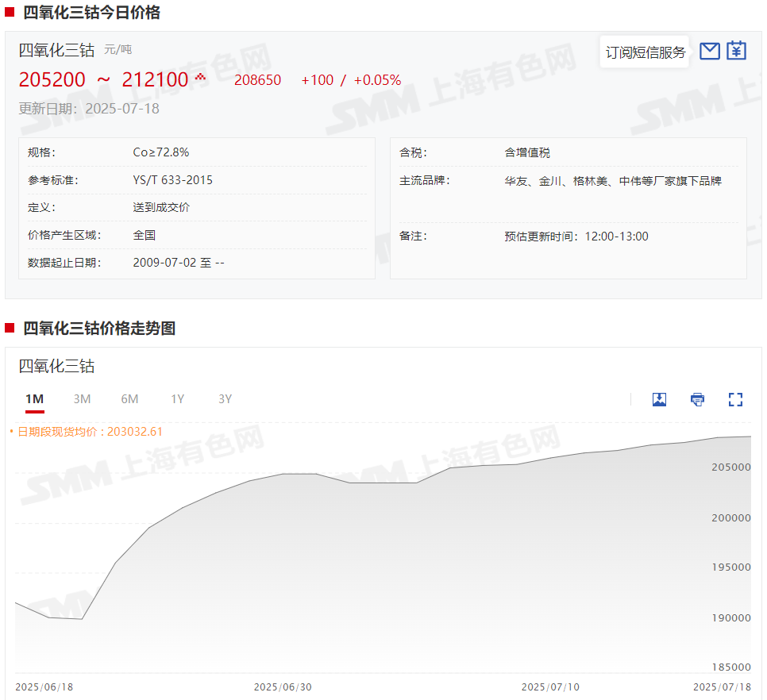Click the +0.05% price change value

pos(377,80)
